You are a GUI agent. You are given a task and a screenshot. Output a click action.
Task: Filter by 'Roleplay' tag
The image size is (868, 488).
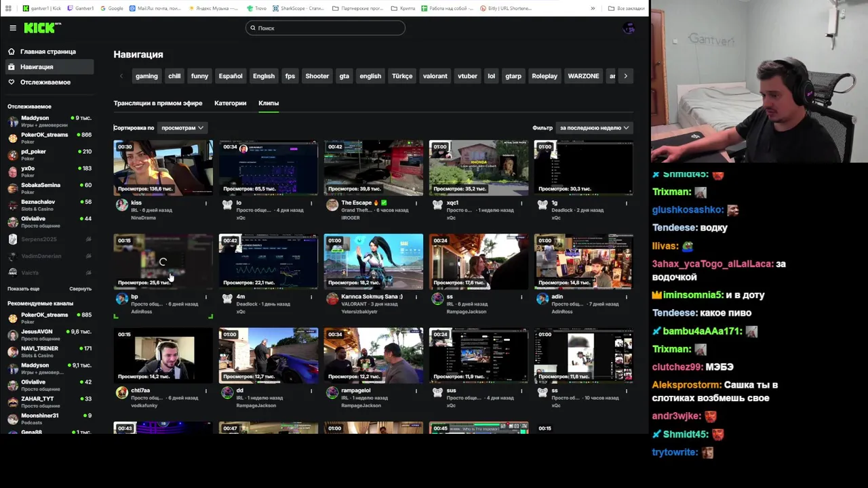point(545,76)
